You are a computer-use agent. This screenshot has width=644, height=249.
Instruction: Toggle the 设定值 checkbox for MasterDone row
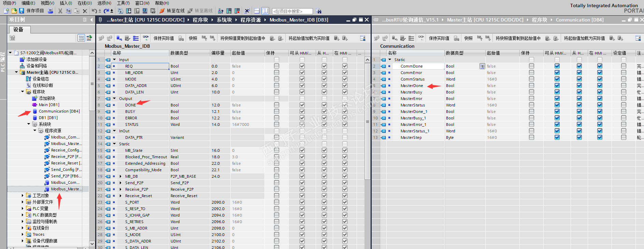(624, 86)
